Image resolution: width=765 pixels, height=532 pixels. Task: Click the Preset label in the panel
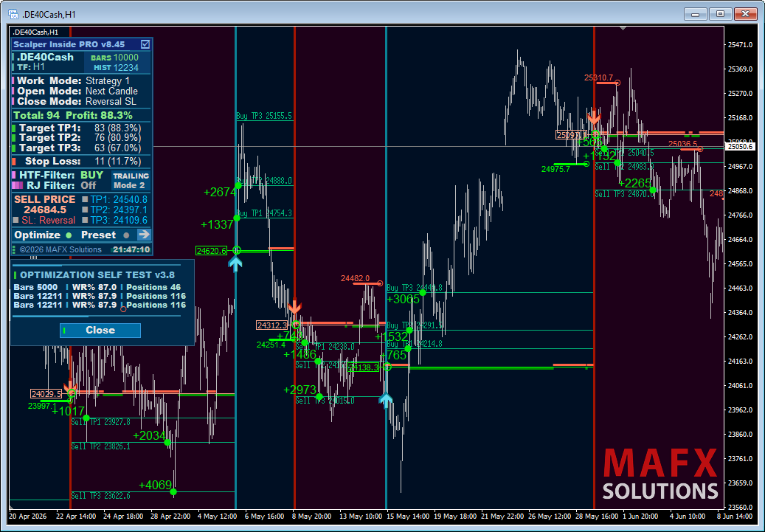click(98, 235)
